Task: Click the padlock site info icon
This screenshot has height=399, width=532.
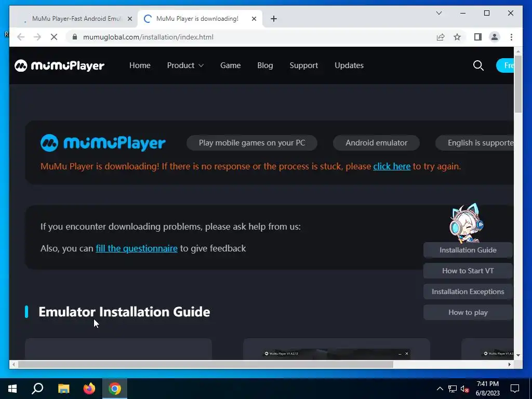Action: [75, 37]
